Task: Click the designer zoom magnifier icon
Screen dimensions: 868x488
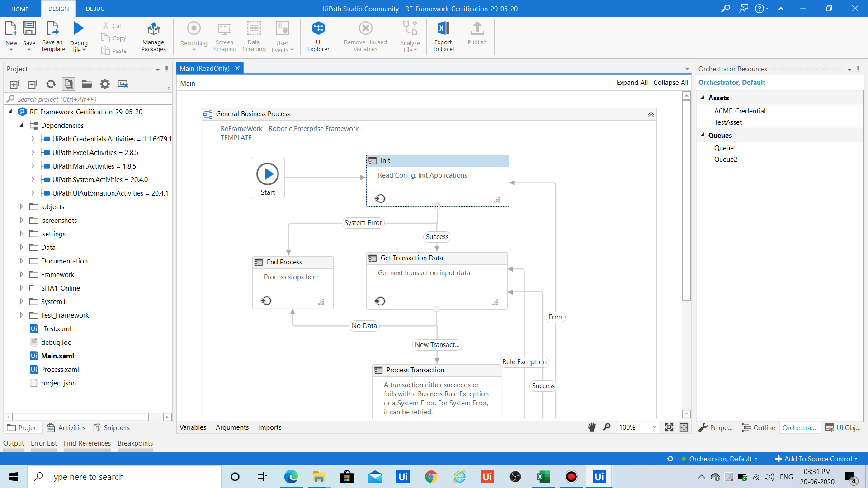Action: (x=607, y=427)
